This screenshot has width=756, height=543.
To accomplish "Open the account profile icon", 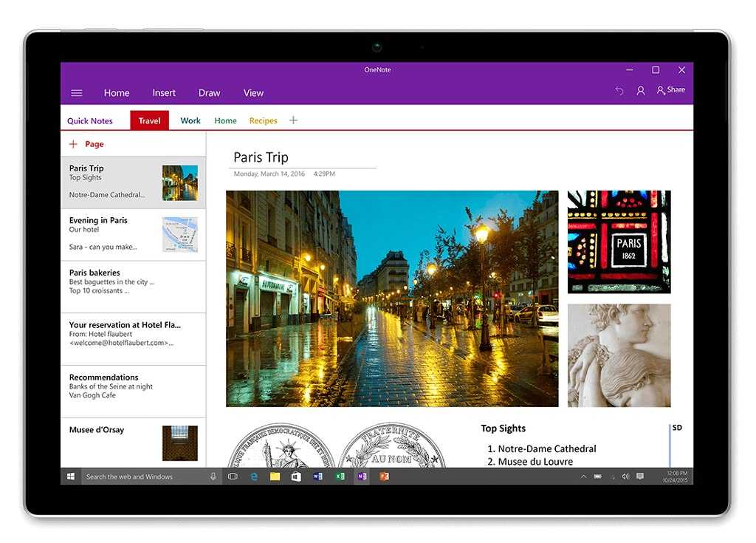I will [x=641, y=90].
